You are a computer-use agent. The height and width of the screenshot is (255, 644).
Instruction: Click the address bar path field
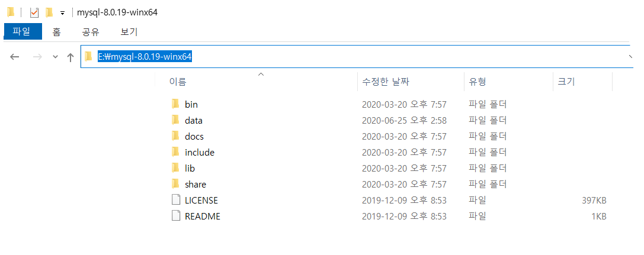point(355,57)
